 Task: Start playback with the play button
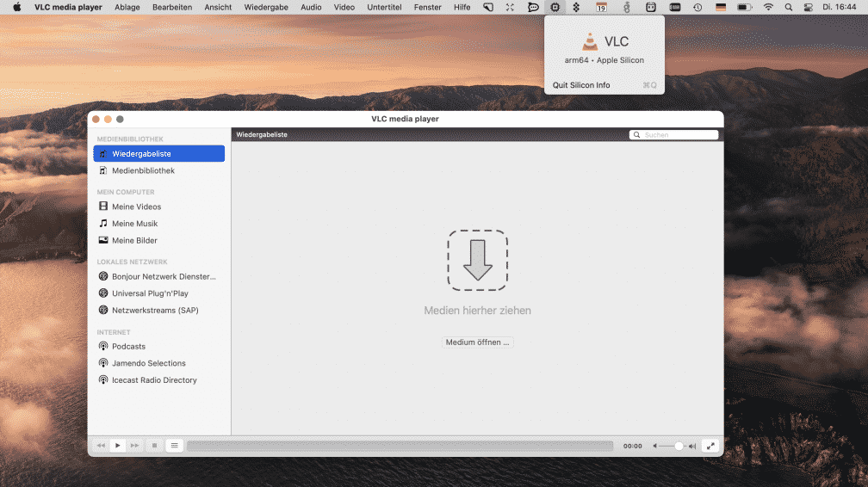tap(118, 446)
